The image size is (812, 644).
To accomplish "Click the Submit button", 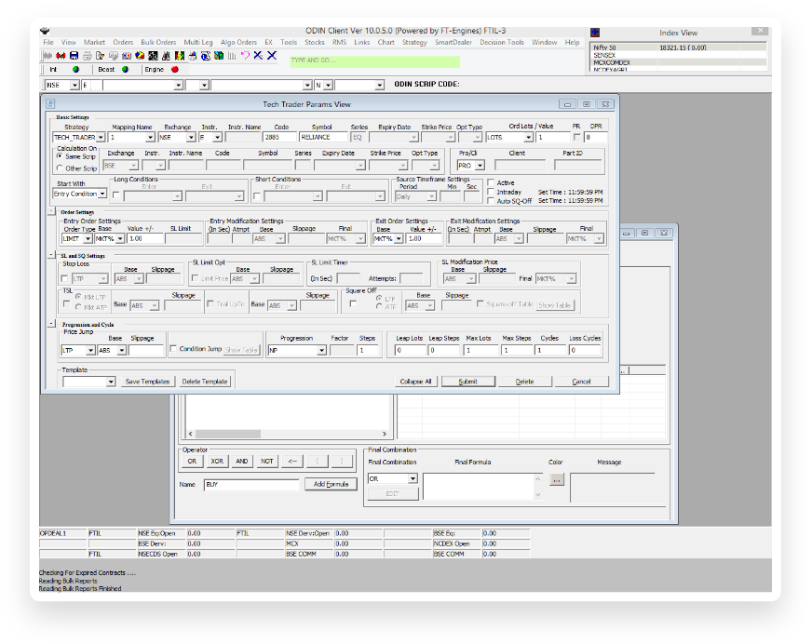I will click(x=468, y=382).
